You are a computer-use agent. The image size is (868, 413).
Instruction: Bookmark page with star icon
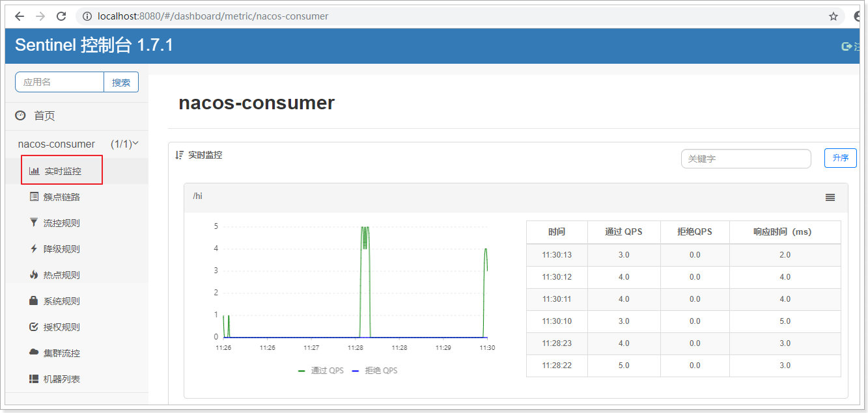833,16
